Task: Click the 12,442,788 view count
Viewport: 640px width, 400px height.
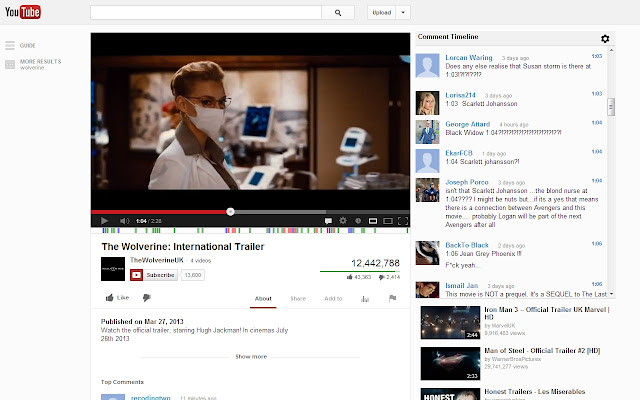Action: click(375, 263)
